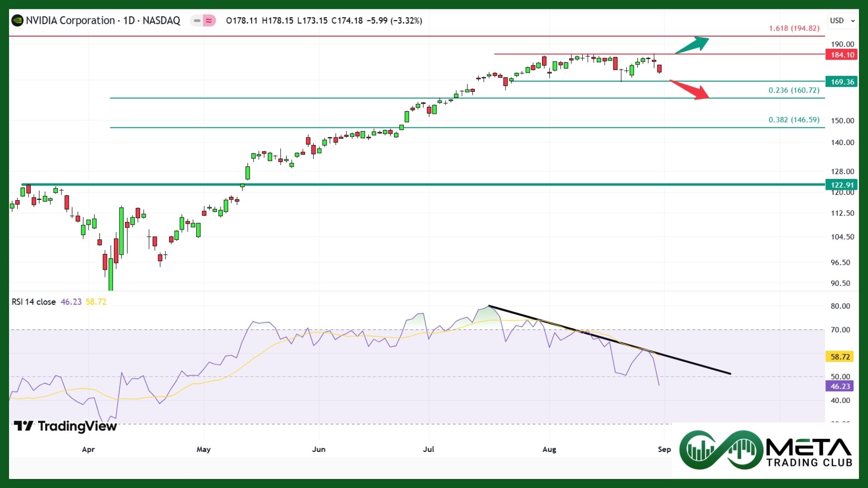Click the TradingView logo watermark
The image size is (868, 488).
(66, 426)
